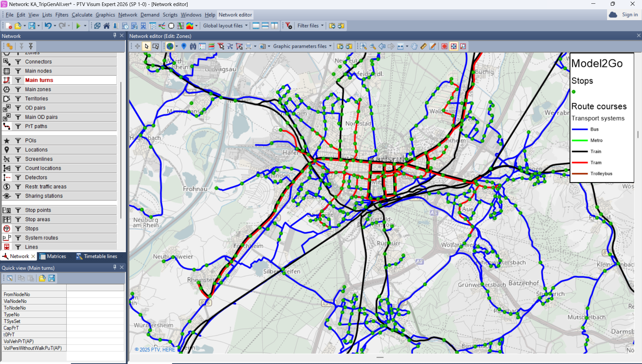
Task: Open the Global layout files dropdown
Action: (x=225, y=26)
